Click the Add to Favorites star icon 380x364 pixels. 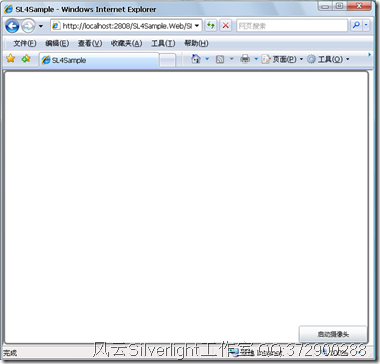[x=26, y=59]
